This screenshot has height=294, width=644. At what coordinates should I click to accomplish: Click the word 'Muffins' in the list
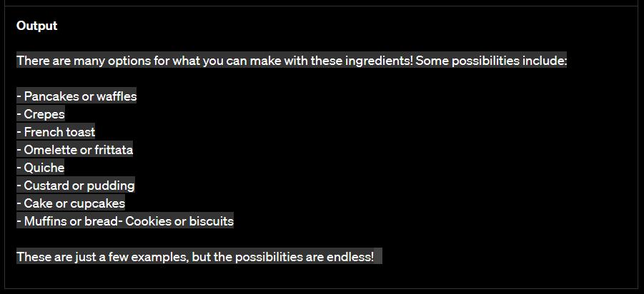point(44,221)
